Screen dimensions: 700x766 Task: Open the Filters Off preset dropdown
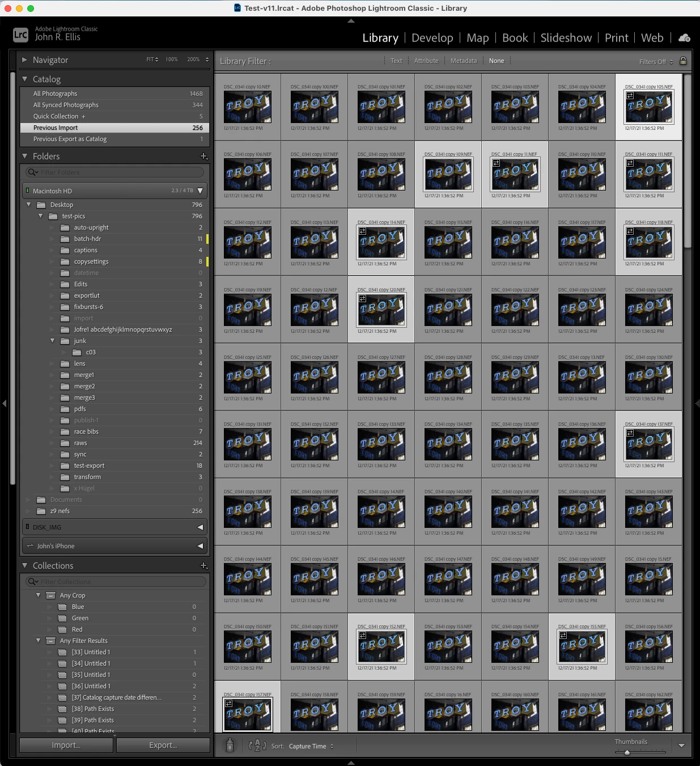click(656, 62)
